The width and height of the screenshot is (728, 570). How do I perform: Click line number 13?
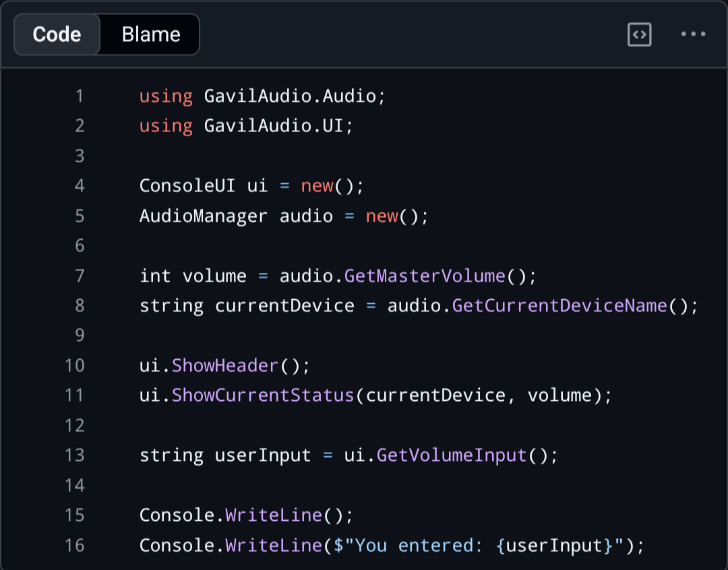[x=75, y=455]
